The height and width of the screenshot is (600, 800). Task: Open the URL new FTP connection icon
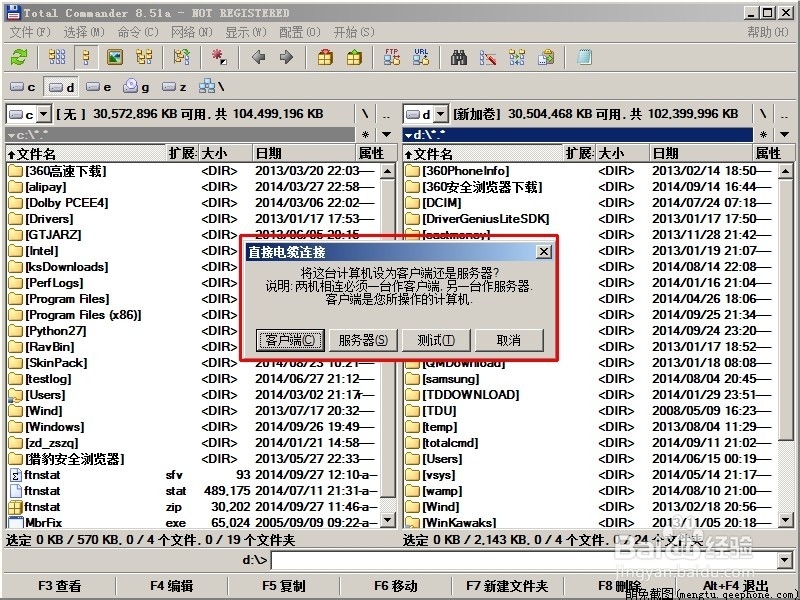(x=421, y=57)
